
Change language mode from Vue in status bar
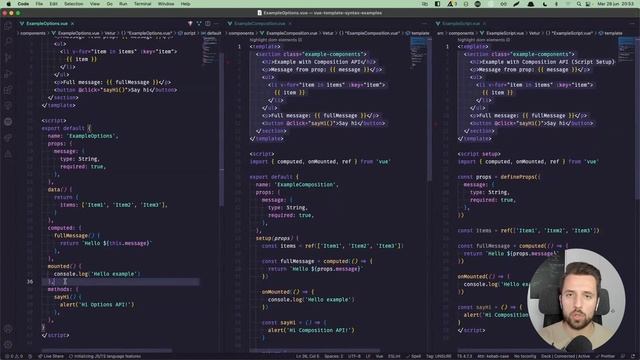(x=379, y=356)
